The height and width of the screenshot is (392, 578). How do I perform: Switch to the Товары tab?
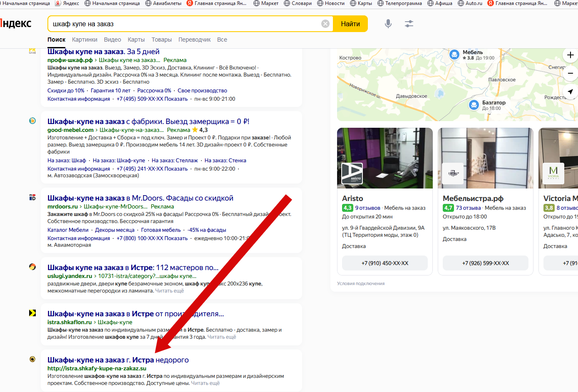tap(161, 40)
